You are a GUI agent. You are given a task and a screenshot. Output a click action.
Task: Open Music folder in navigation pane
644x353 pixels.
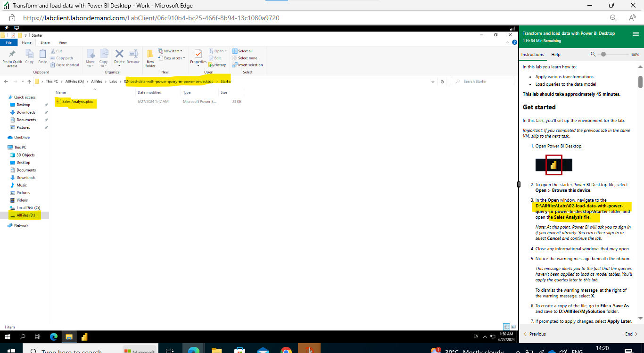pos(22,185)
